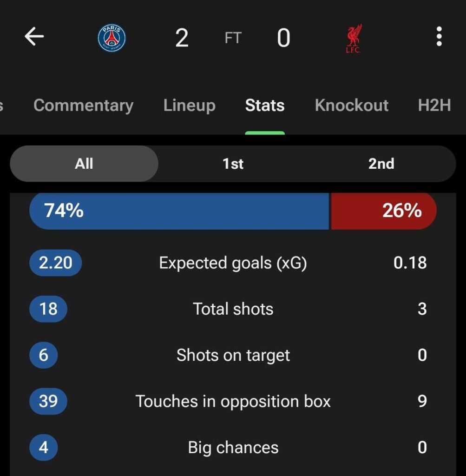466x476 pixels.
Task: Open the Commentary tab
Action: (83, 106)
